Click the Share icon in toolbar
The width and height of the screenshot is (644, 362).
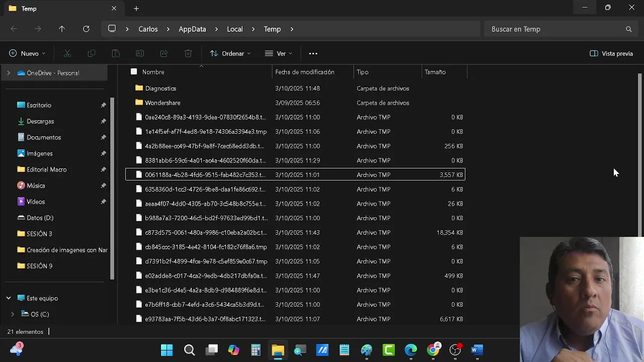(164, 53)
